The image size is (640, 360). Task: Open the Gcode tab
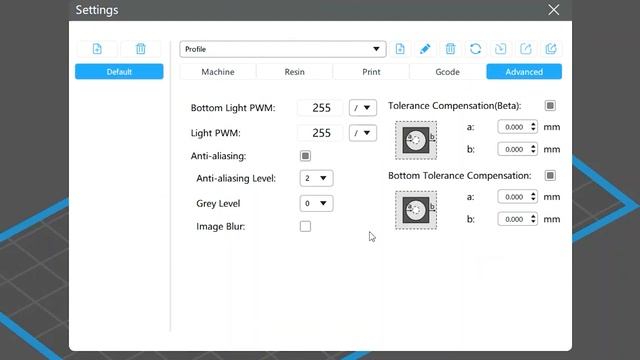(447, 72)
